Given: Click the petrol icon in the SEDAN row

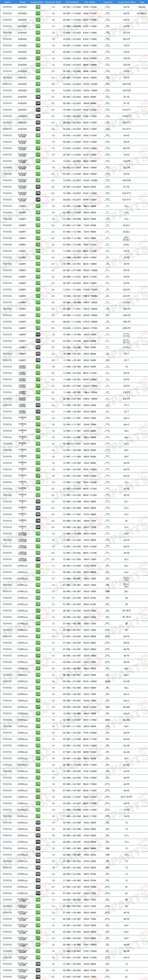Looking at the screenshot, I should pos(38,7).
